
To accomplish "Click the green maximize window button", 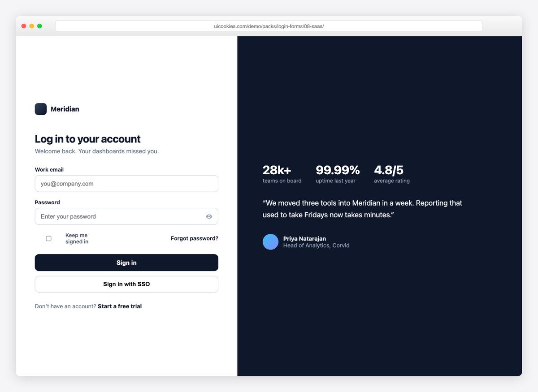I will pos(39,26).
